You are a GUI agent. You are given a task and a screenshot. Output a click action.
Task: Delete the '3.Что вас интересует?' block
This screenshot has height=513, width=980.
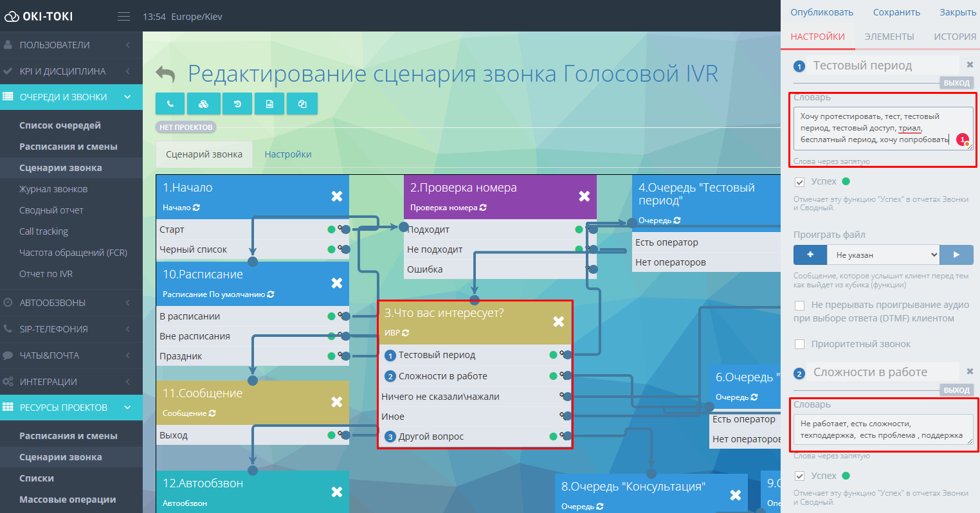point(558,321)
